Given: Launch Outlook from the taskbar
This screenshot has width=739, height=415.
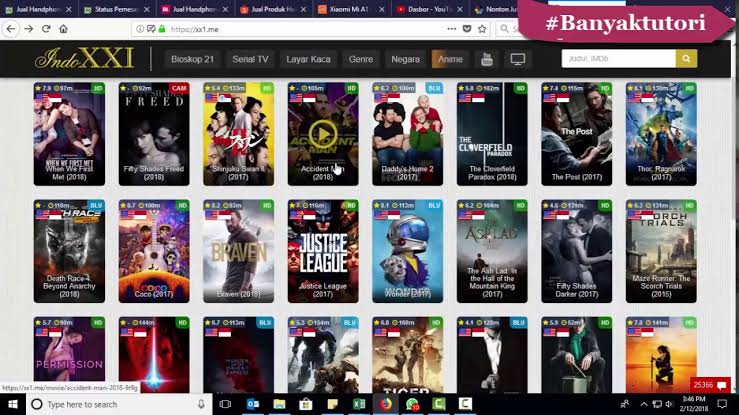Looking at the screenshot, I should [253, 404].
